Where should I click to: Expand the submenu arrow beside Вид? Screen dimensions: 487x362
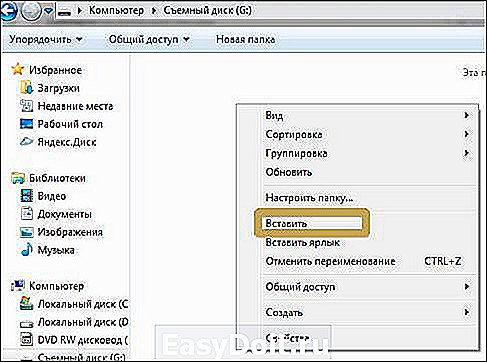466,115
